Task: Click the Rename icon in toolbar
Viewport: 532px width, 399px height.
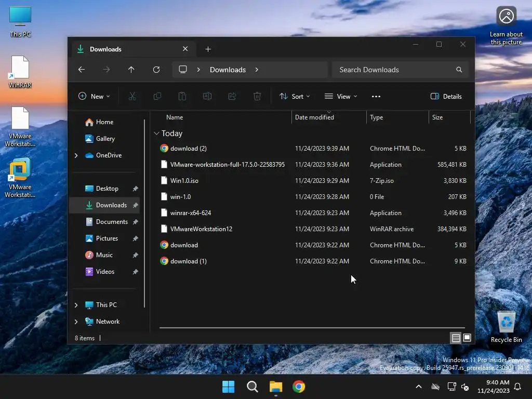Action: point(207,96)
